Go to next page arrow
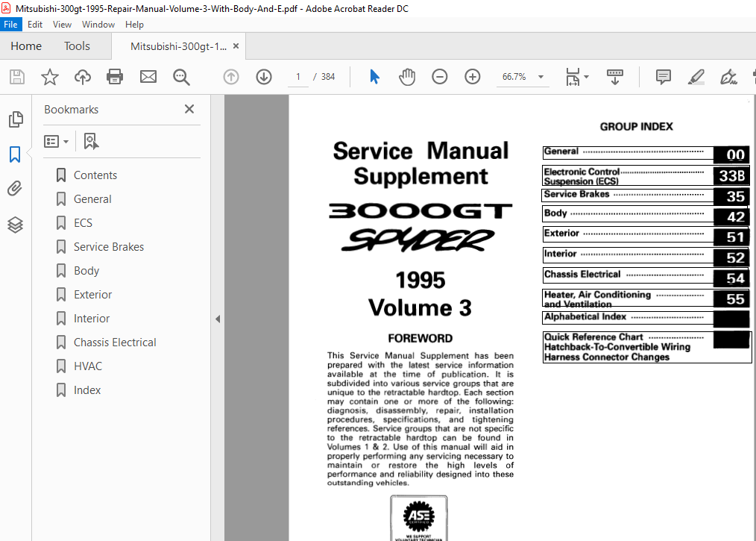 (264, 77)
